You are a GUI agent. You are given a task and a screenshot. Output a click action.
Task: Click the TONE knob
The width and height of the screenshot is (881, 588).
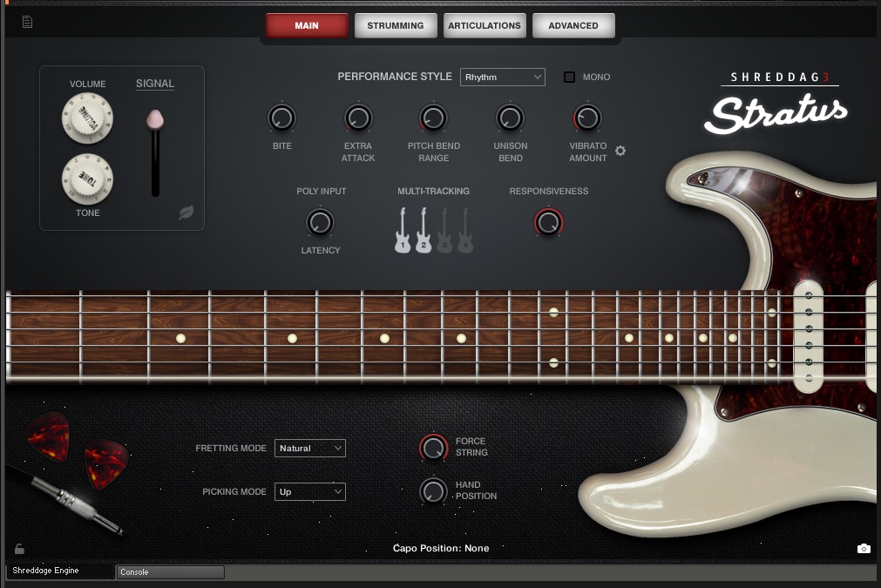(x=87, y=179)
